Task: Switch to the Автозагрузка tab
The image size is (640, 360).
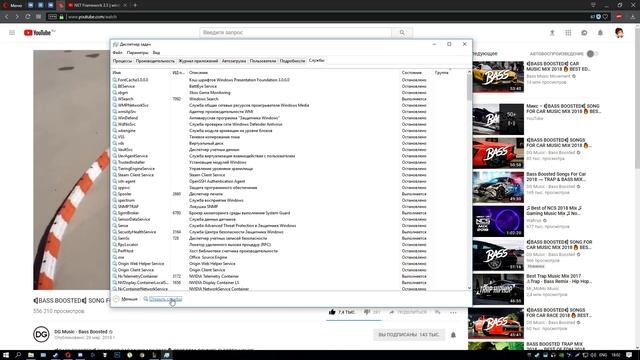Action: [234, 61]
